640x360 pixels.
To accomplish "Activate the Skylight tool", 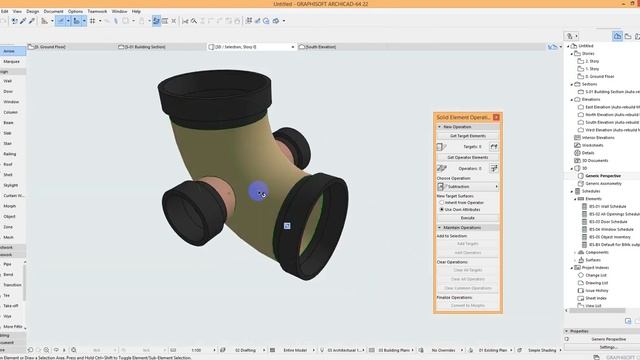I will point(12,185).
